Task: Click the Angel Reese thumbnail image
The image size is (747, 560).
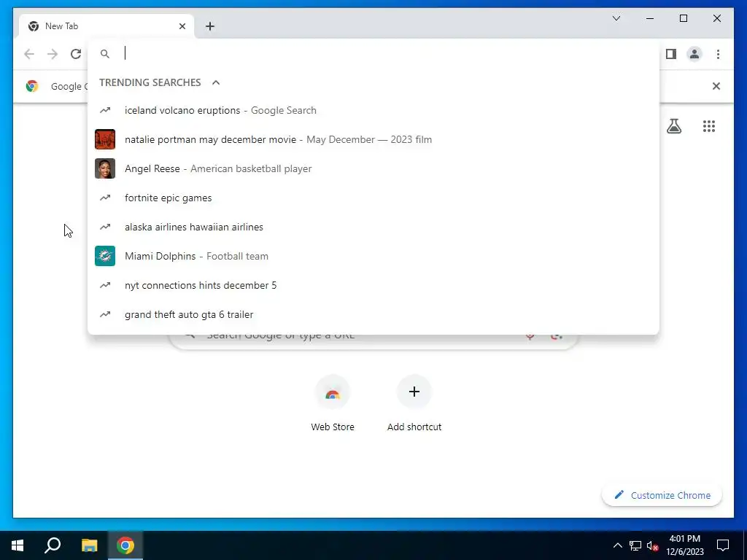Action: click(105, 168)
